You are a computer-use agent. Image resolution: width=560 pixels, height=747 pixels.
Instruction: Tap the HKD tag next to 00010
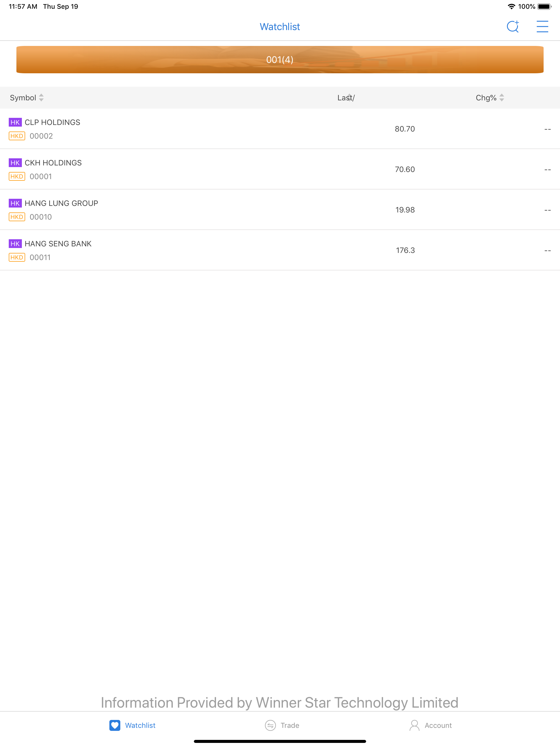(17, 217)
